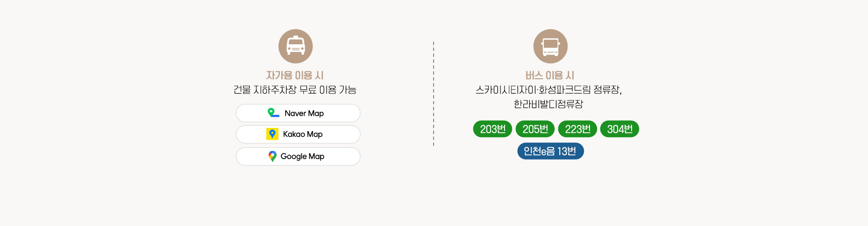Select the 304번 bus badge
868x226 pixels.
619,129
